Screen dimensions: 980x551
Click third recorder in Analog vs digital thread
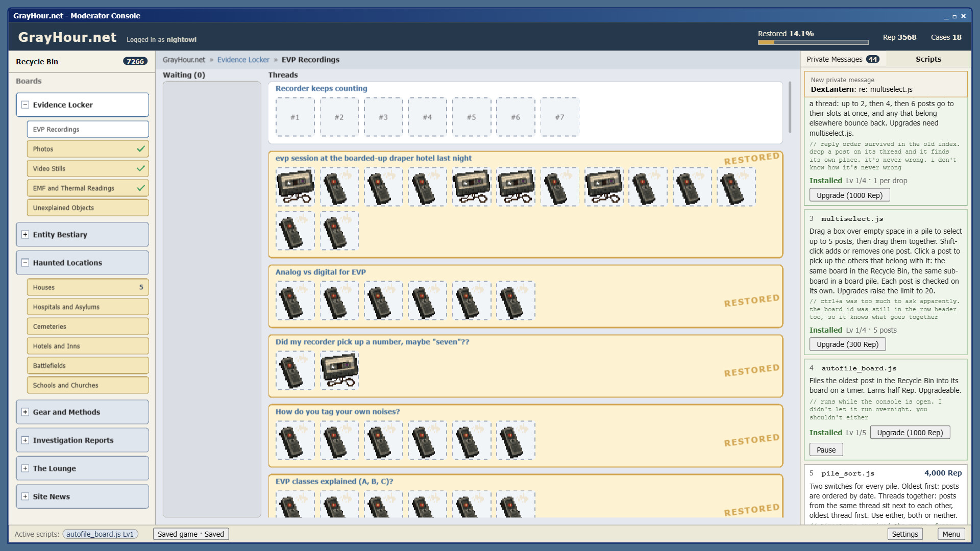[383, 300]
